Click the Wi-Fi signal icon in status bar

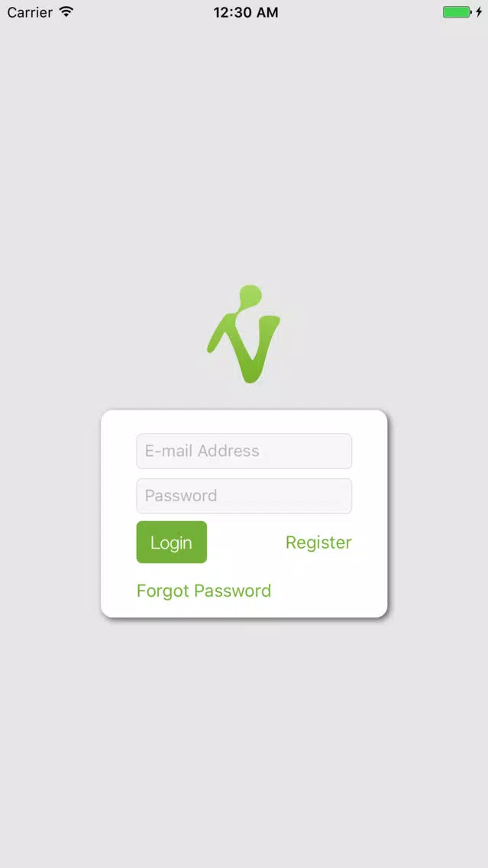pyautogui.click(x=66, y=11)
